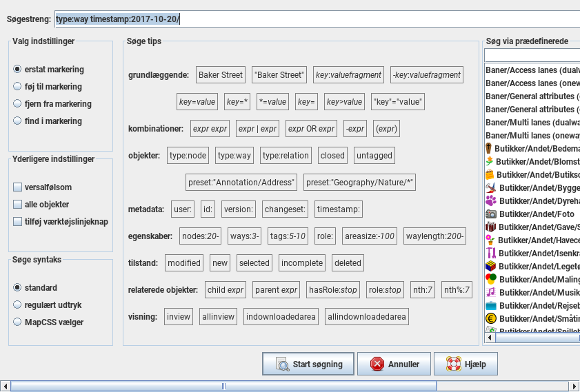
Task: Switch syntax to 'regulært udtryk'
Action: pos(17,305)
